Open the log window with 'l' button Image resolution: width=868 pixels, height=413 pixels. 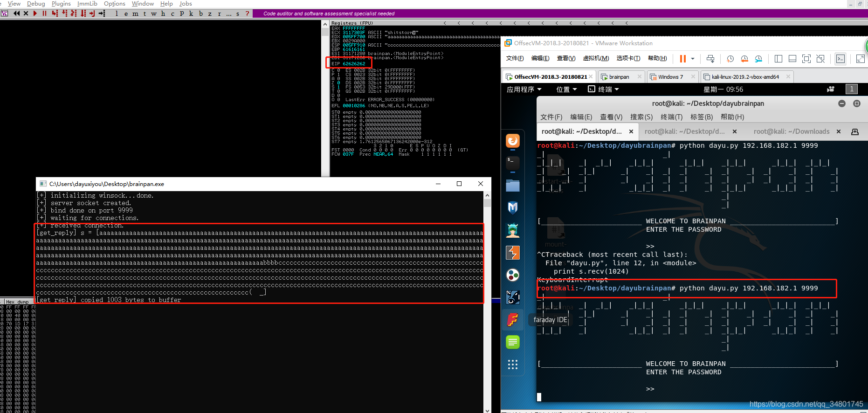point(117,14)
